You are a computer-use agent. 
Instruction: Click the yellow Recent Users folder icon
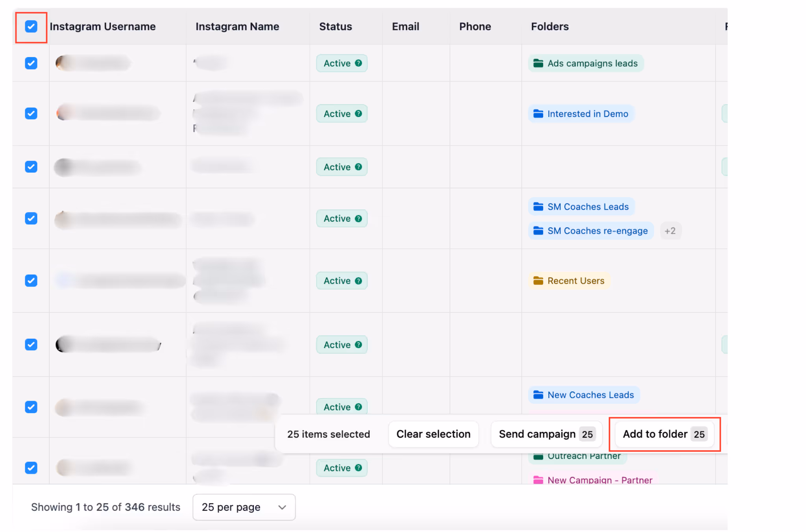[538, 281]
